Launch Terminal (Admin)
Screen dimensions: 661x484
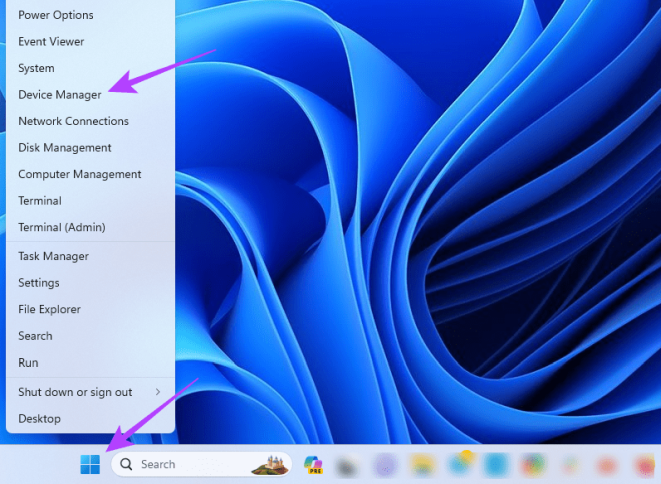pos(62,227)
